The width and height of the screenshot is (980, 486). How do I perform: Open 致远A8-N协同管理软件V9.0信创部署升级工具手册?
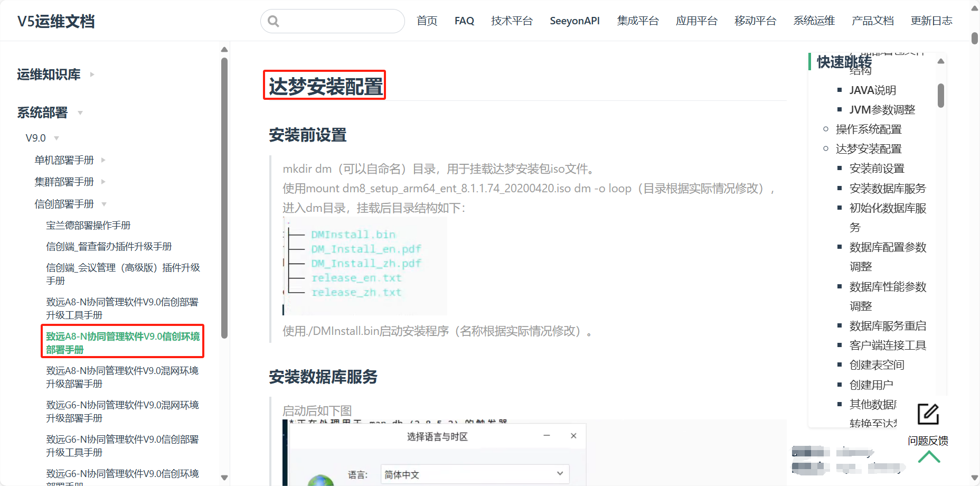[x=123, y=309]
